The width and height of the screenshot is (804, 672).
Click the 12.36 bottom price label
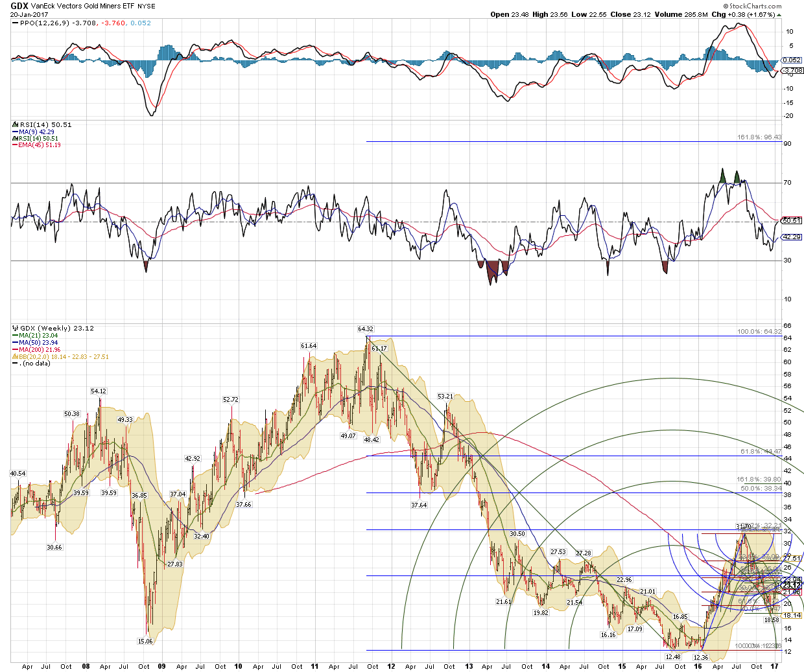(x=701, y=657)
